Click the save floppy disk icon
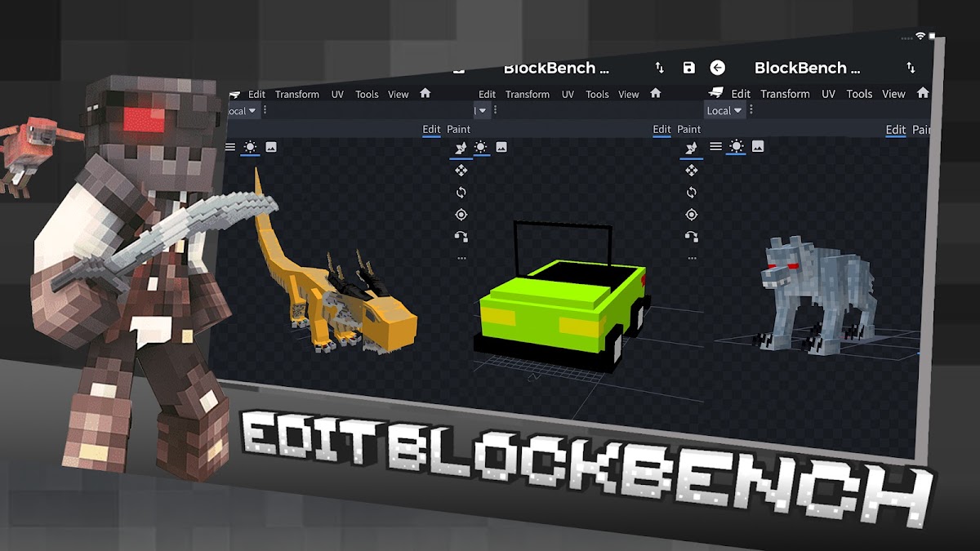 [x=689, y=68]
